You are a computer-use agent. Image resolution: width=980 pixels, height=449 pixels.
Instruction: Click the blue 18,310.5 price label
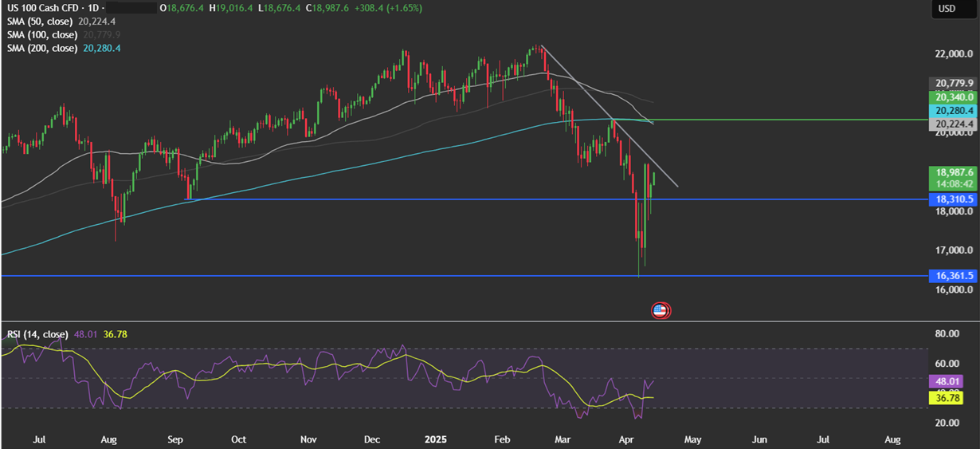(x=953, y=199)
